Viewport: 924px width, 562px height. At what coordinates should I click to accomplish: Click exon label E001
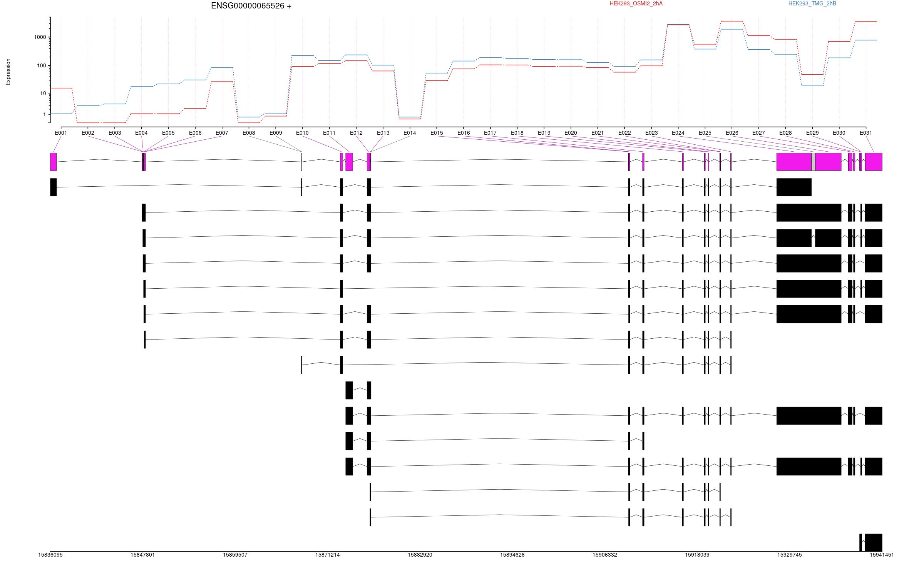click(61, 133)
